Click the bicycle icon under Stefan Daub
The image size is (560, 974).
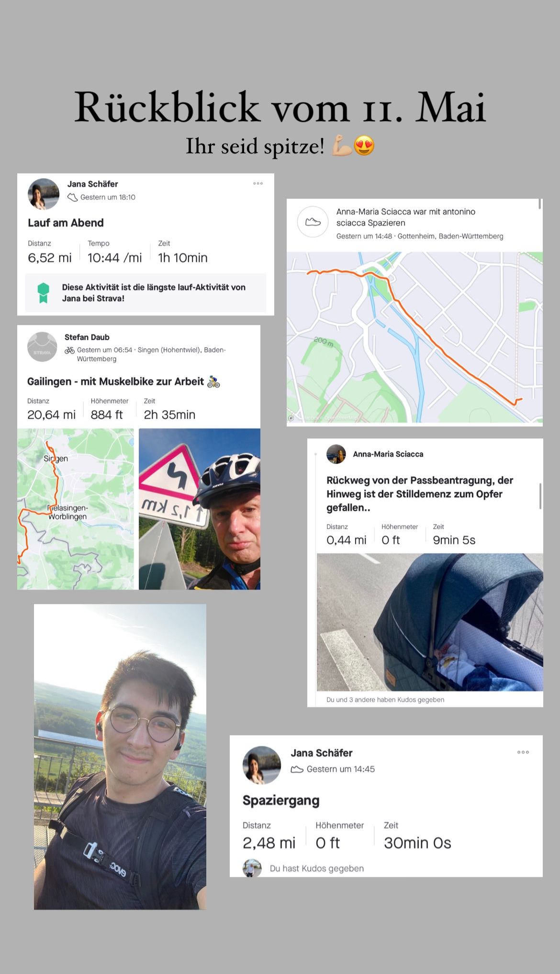pyautogui.click(x=69, y=350)
